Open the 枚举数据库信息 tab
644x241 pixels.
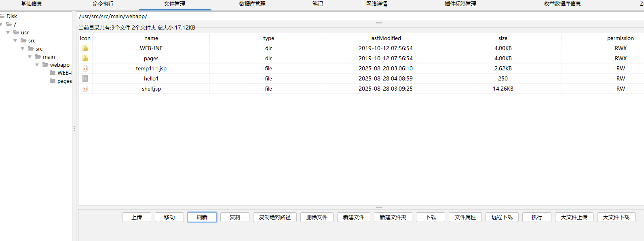tap(562, 4)
